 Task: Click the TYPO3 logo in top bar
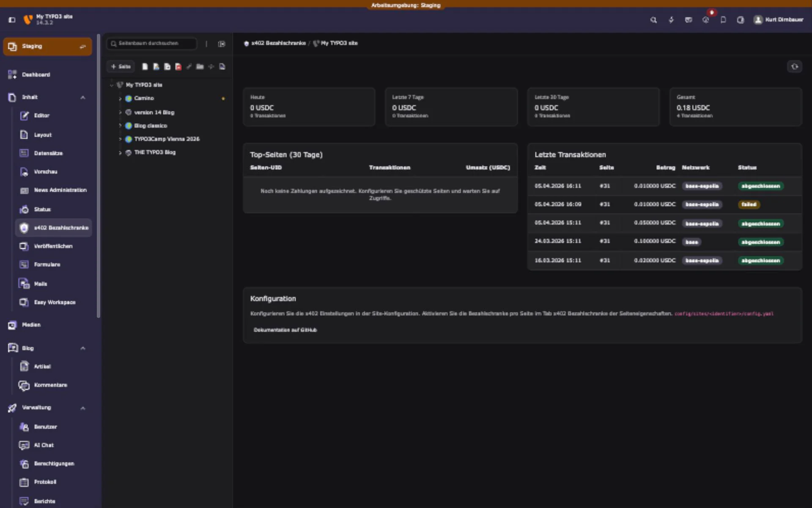(28, 19)
